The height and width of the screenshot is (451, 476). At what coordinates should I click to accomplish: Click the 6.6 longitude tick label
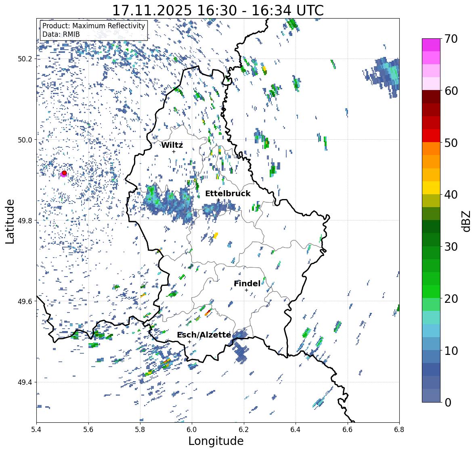[347, 429]
